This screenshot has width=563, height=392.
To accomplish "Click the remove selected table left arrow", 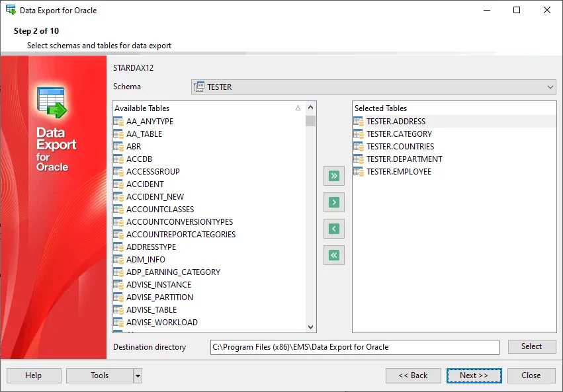I will [x=334, y=229].
